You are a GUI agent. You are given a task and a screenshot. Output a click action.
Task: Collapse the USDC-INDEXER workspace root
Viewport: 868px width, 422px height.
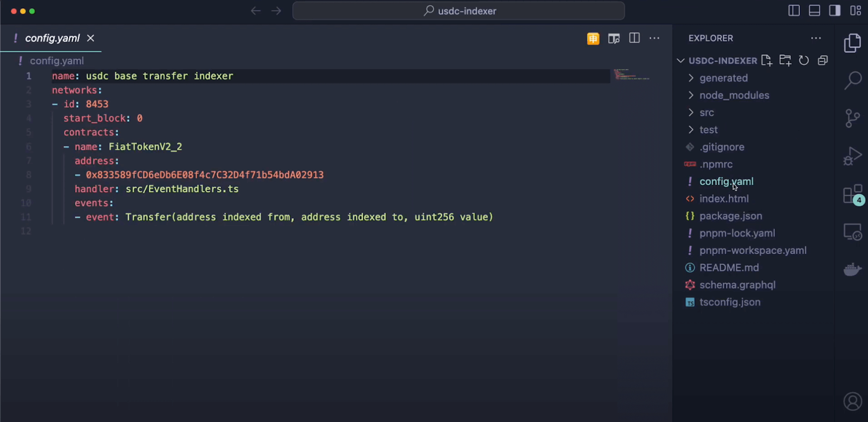[680, 61]
